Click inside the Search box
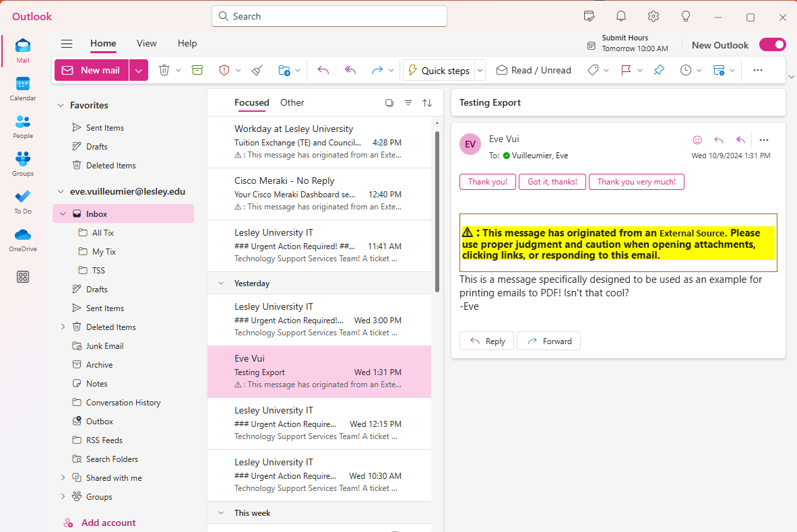 329,16
